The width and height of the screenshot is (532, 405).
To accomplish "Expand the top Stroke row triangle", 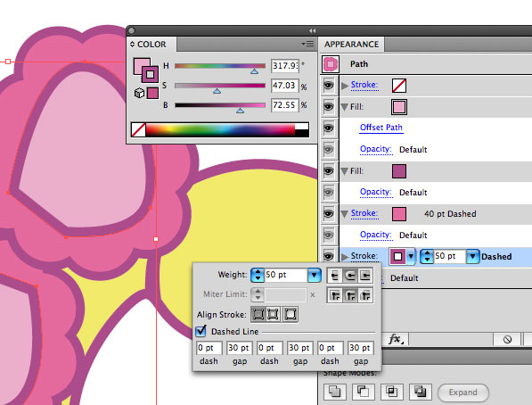I will click(x=345, y=86).
